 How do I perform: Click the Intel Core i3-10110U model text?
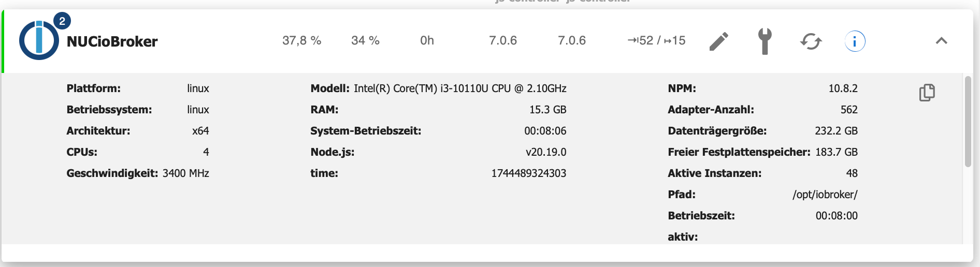pyautogui.click(x=460, y=88)
